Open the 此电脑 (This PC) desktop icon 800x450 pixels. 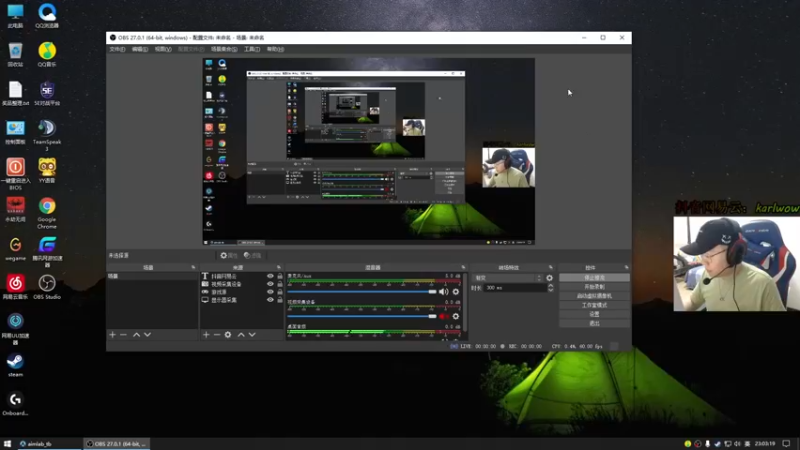(15, 15)
